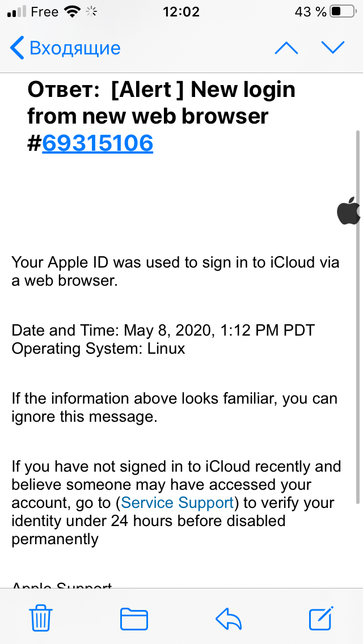The height and width of the screenshot is (644, 363).
Task: Go to next message with down chevron
Action: [x=333, y=48]
